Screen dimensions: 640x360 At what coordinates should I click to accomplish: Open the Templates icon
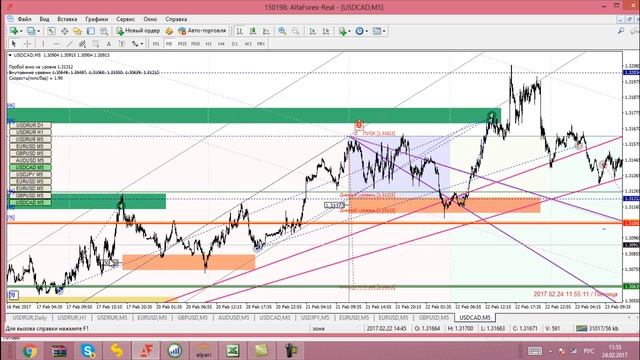click(x=377, y=31)
